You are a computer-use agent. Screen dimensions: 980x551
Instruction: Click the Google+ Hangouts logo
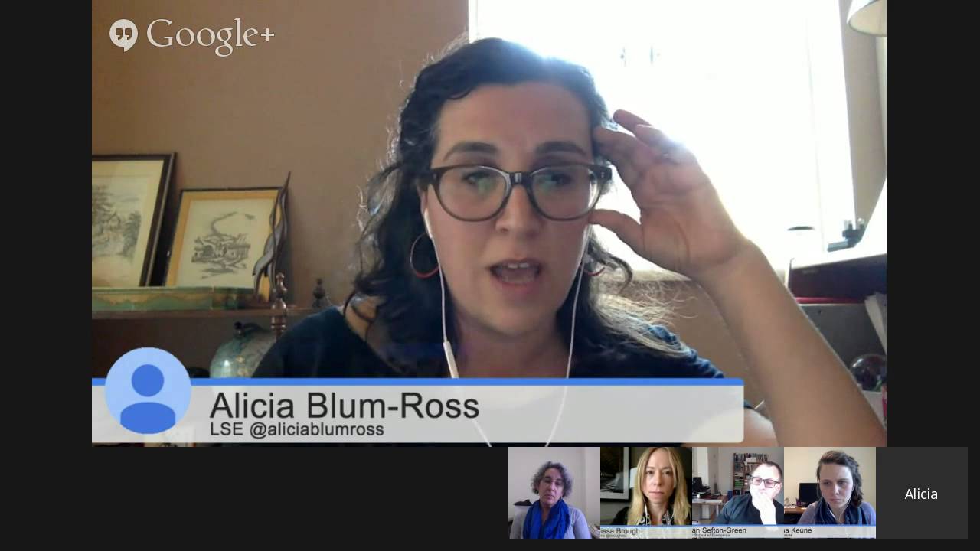pyautogui.click(x=191, y=36)
